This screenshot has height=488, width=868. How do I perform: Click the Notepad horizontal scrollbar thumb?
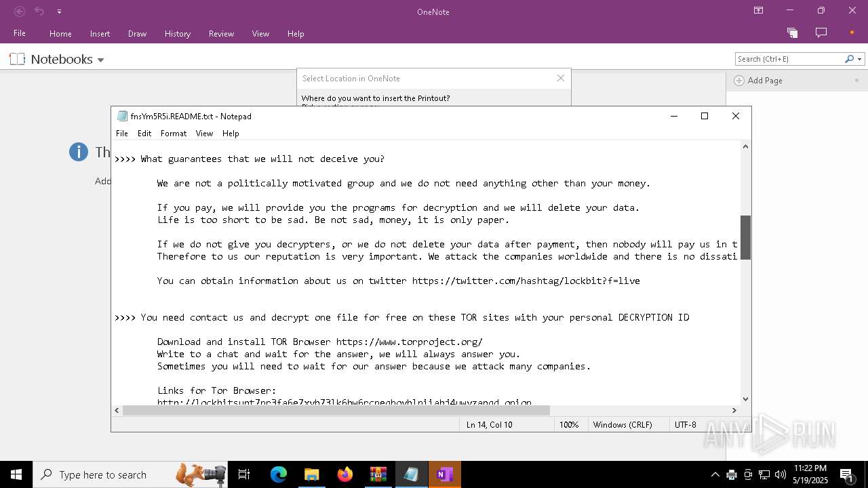coord(336,410)
